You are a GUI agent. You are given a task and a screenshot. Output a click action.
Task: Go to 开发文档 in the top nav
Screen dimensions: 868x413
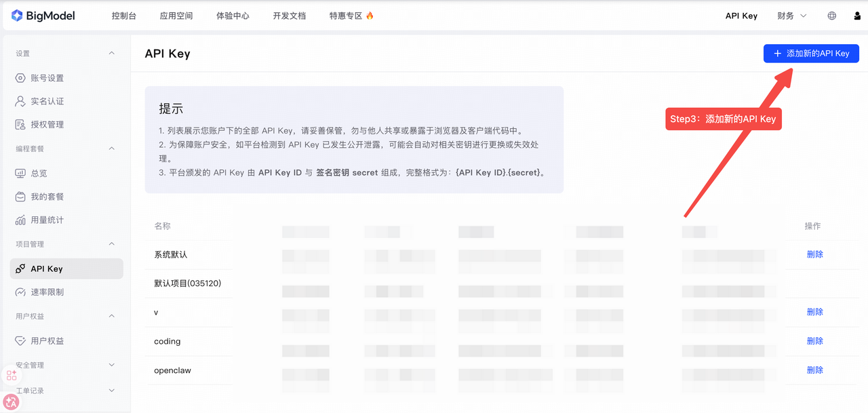point(290,15)
